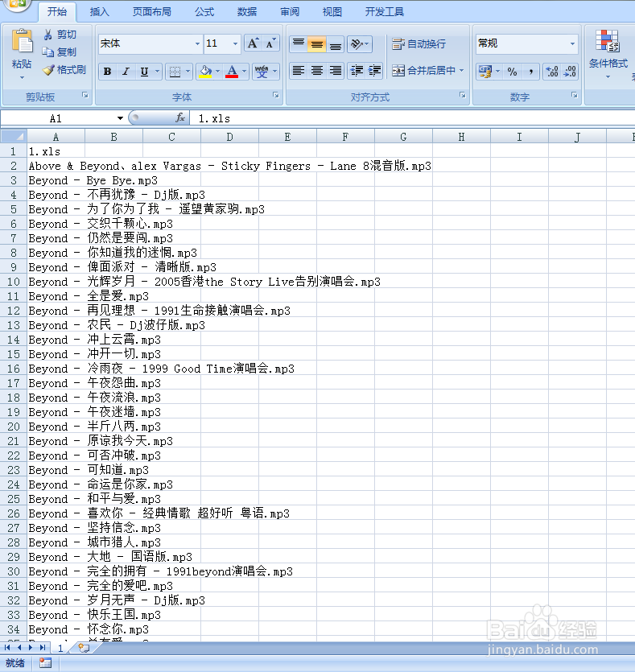The height and width of the screenshot is (672, 635).
Task: Switch to the 开始 (Home) tab
Action: pyautogui.click(x=57, y=11)
